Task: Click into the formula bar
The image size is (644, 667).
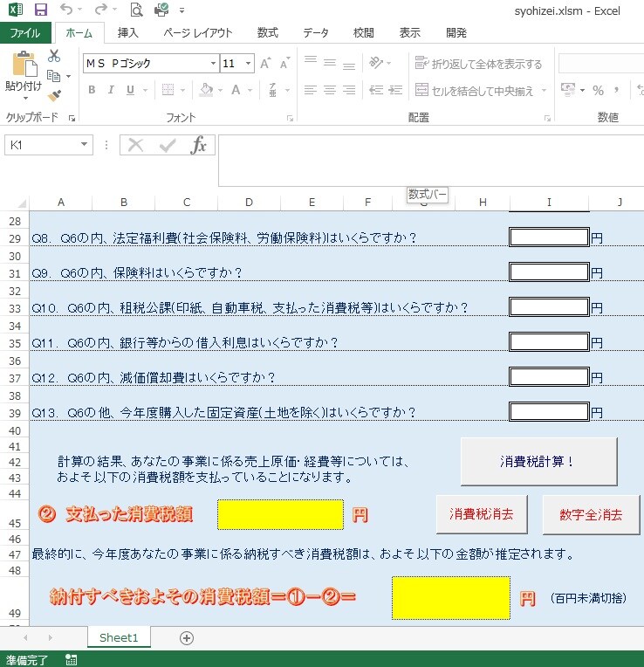Action: pos(431,161)
